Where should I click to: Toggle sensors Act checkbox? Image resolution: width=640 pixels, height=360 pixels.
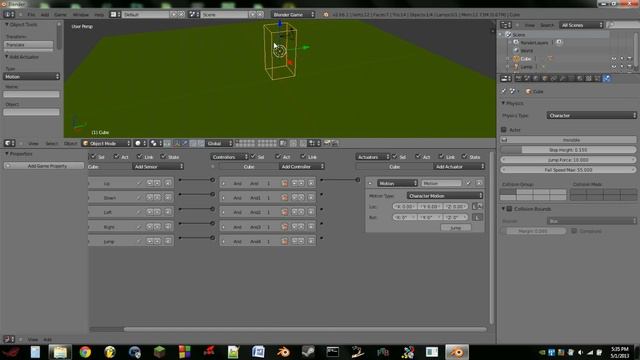tap(117, 156)
